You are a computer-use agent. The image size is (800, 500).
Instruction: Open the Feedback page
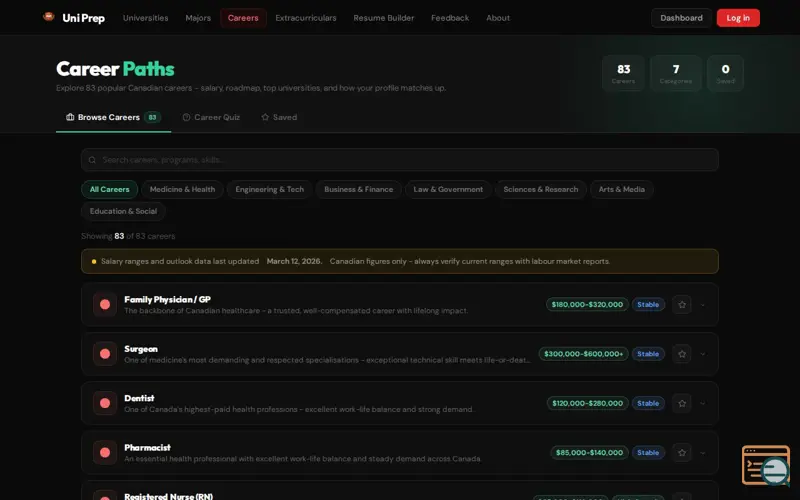[449, 18]
